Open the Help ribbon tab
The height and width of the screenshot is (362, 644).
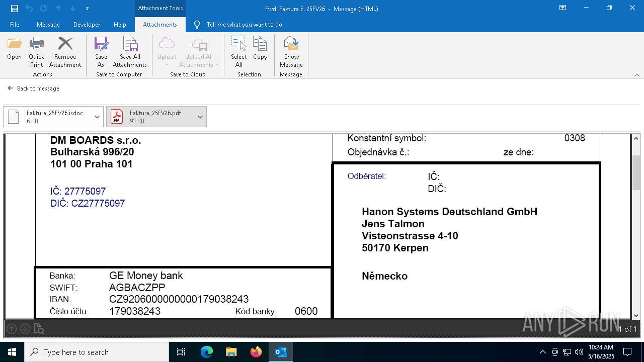coord(120,24)
